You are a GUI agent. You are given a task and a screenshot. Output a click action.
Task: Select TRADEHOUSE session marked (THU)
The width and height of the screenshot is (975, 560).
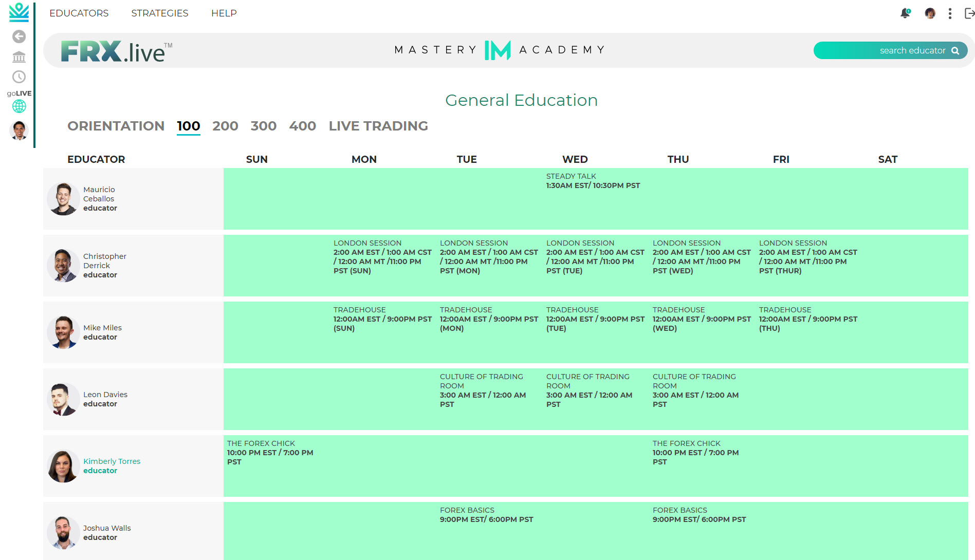pos(808,319)
